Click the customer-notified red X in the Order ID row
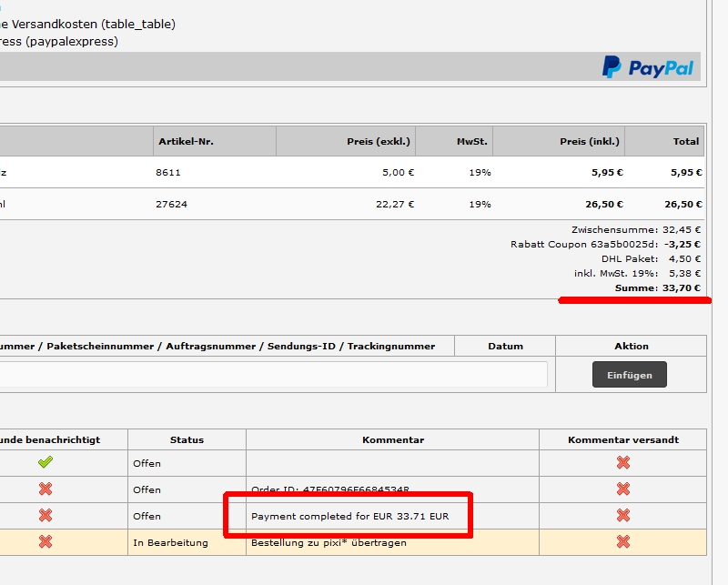 click(x=45, y=489)
